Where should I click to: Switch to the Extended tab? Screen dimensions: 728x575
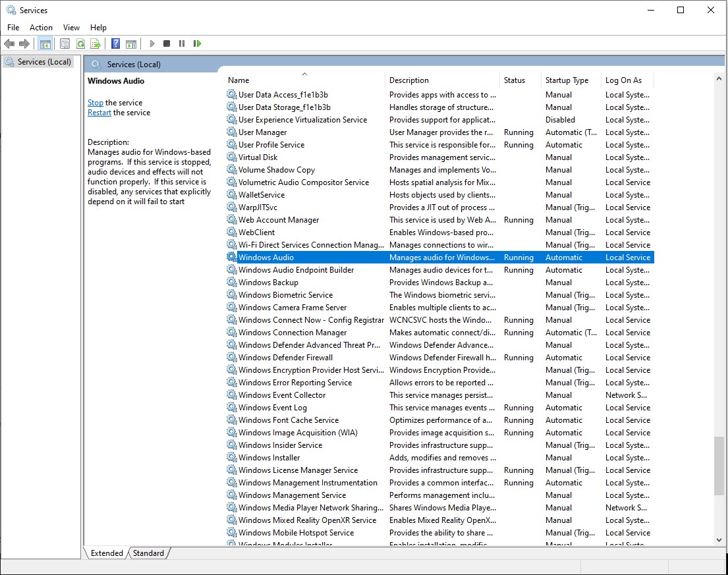(x=107, y=553)
